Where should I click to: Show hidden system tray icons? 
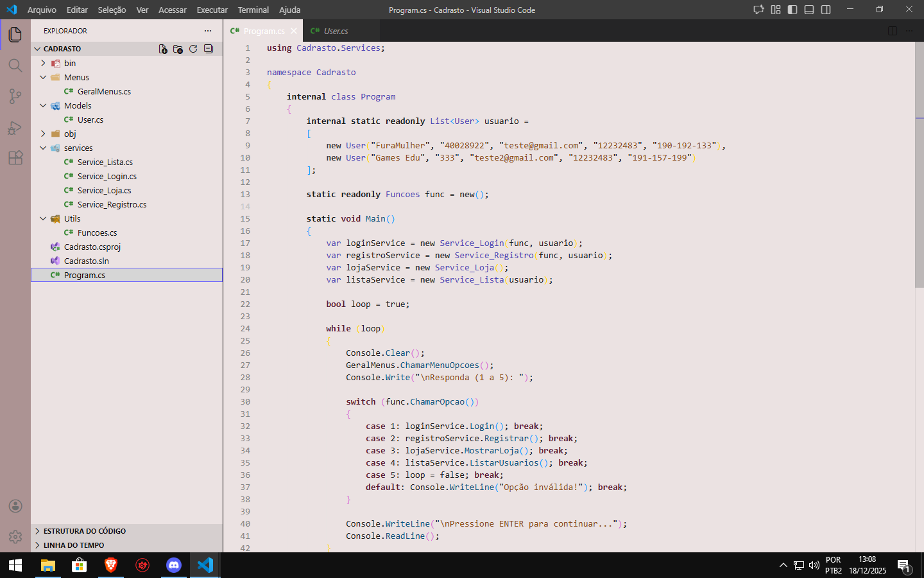point(783,565)
